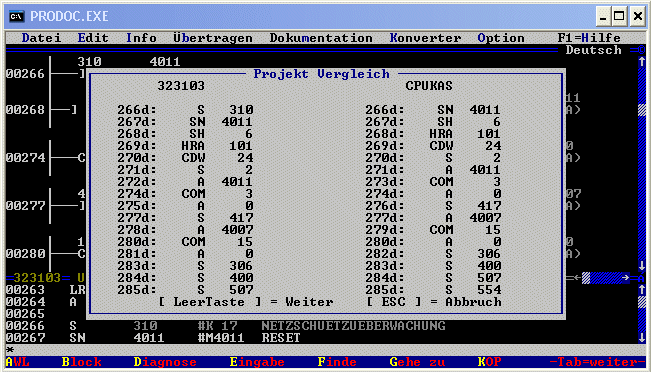The width and height of the screenshot is (651, 372).
Task: Click the upper pane scrollbar thumb
Action: click(641, 110)
